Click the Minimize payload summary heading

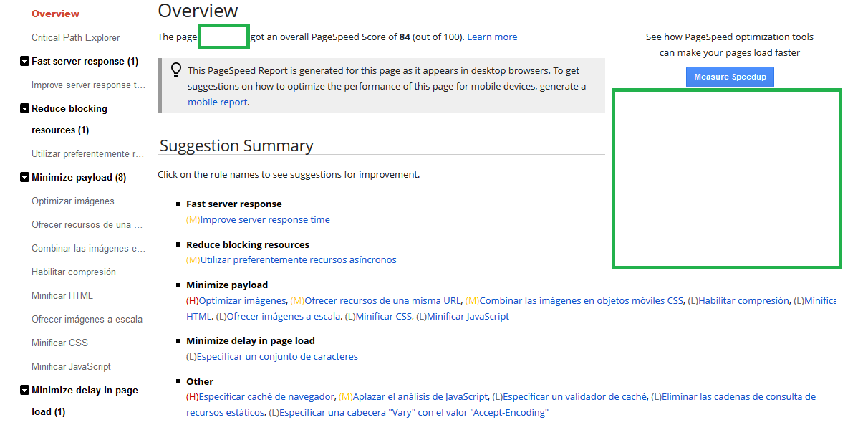(x=227, y=285)
